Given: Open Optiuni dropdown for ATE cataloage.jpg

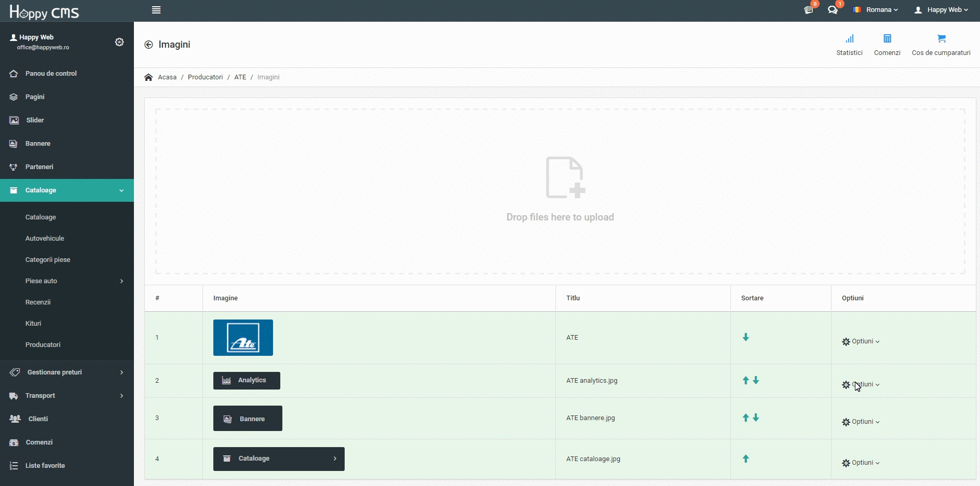Looking at the screenshot, I should pyautogui.click(x=861, y=463).
